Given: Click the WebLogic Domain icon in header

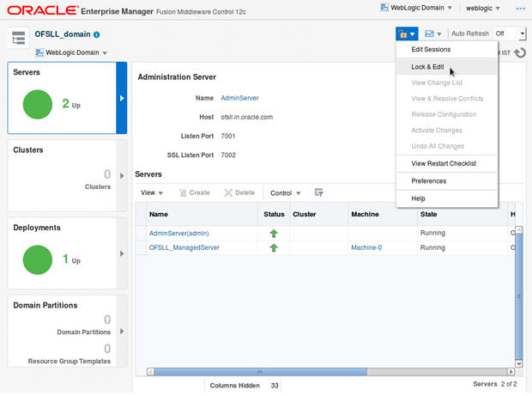Looking at the screenshot, I should [384, 8].
